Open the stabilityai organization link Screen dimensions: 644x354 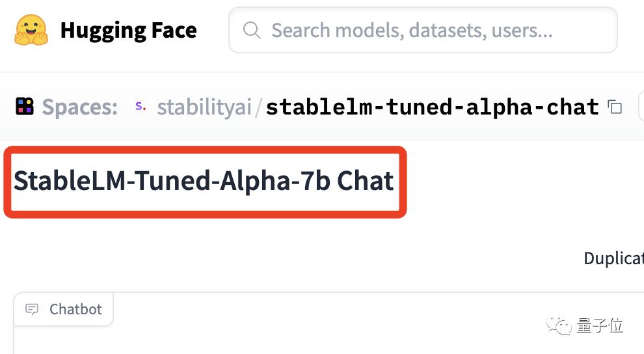204,107
